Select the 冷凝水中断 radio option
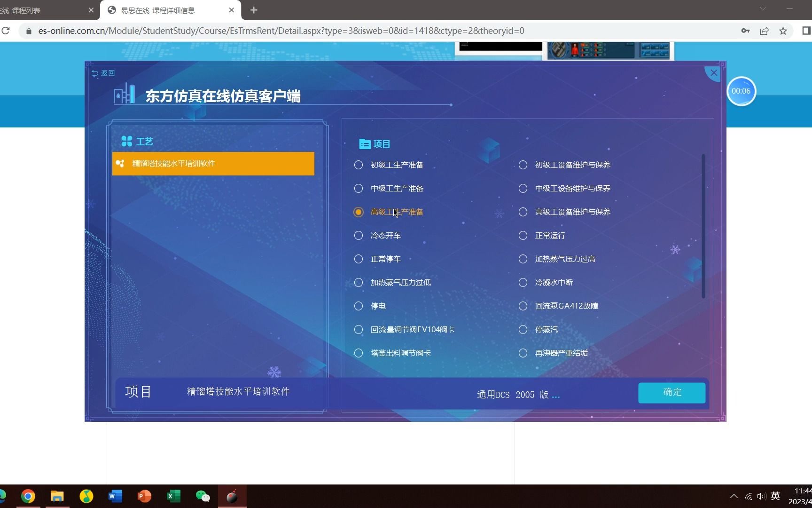812x508 pixels. (x=523, y=283)
